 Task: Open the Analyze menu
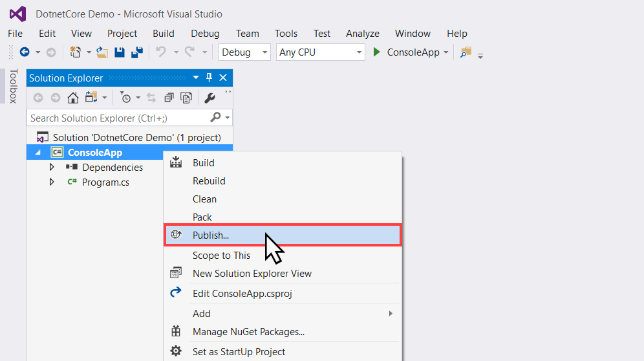[x=362, y=34]
